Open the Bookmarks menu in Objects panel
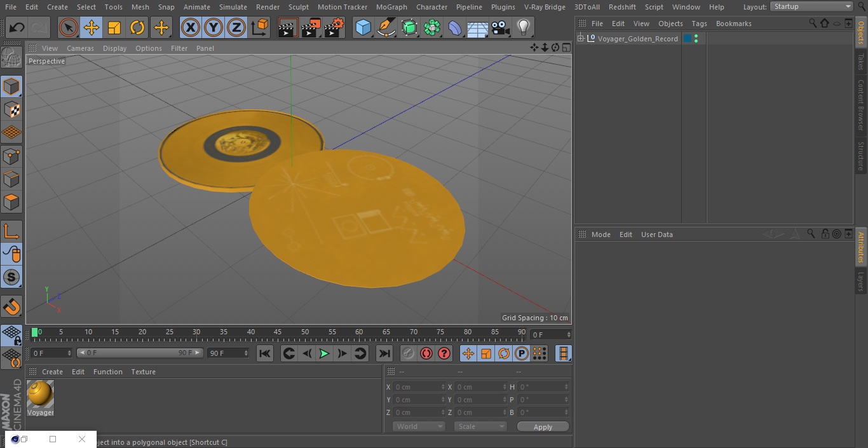 (733, 24)
